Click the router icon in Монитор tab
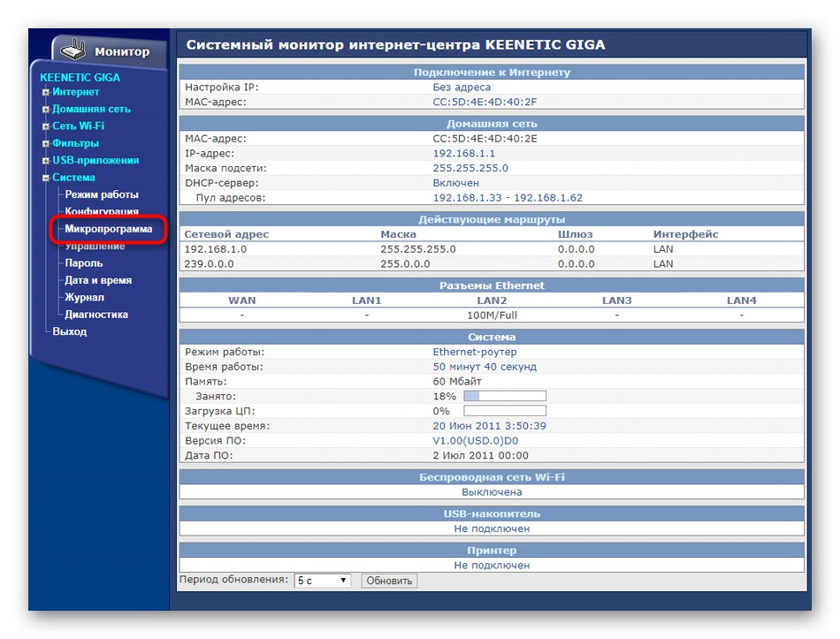840x639 pixels. pyautogui.click(x=73, y=49)
